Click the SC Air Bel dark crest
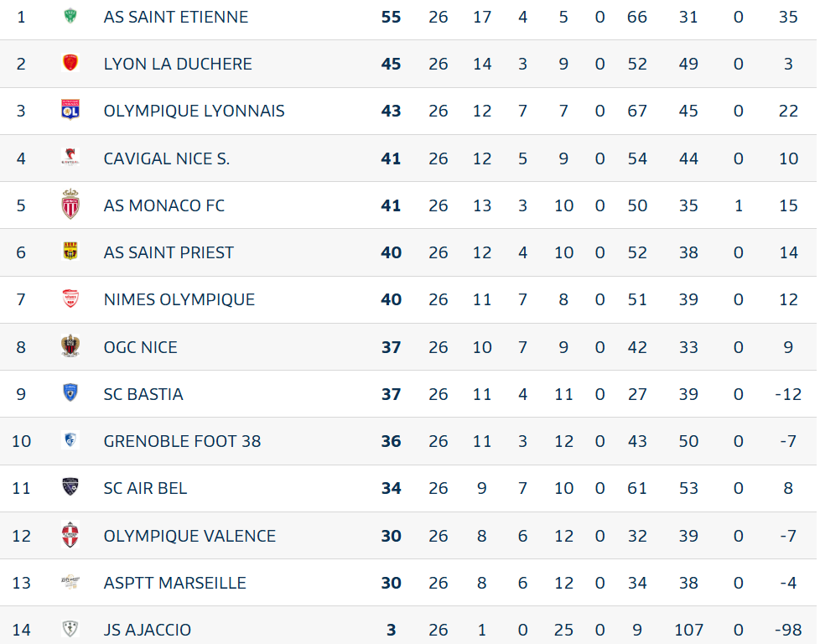820x644 pixels. (x=70, y=487)
